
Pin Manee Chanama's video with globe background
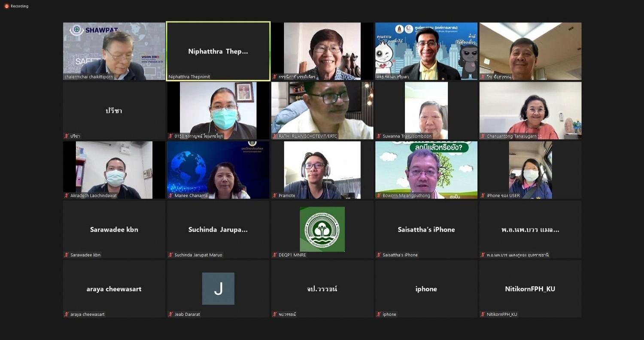(x=218, y=170)
